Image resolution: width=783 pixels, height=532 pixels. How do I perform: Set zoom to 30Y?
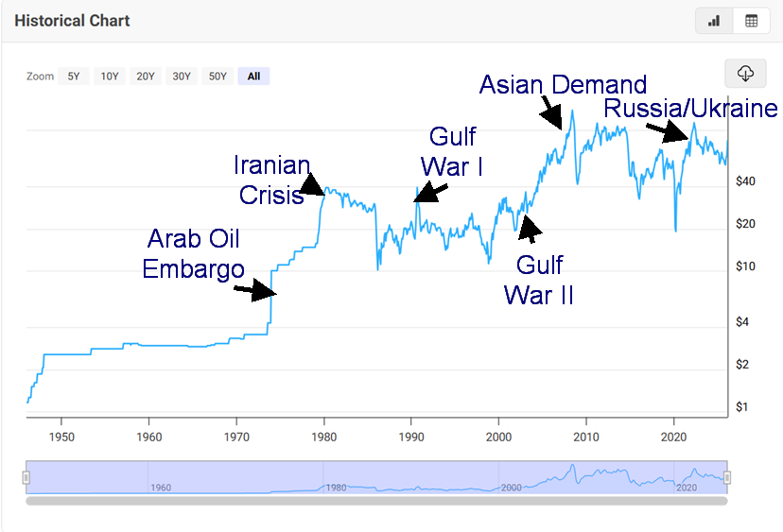(182, 77)
